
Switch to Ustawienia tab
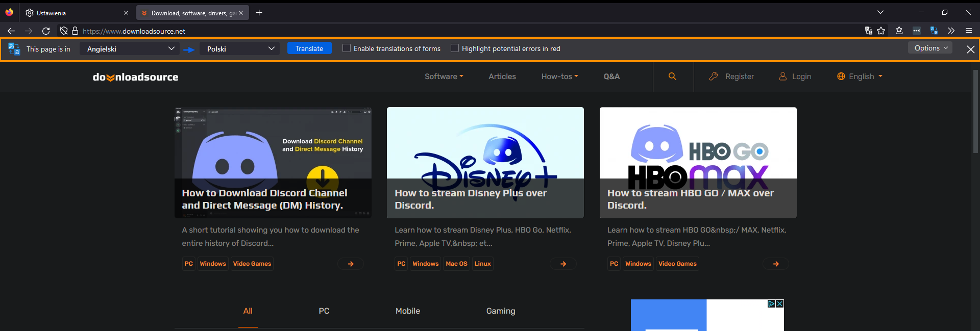click(x=77, y=13)
